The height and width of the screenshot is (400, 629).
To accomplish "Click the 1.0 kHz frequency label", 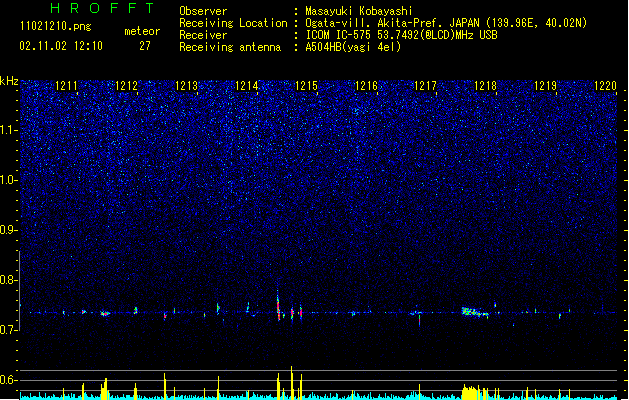I will click(9, 180).
